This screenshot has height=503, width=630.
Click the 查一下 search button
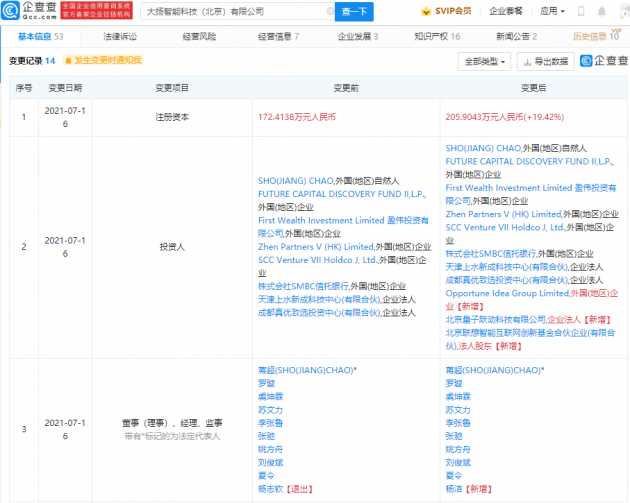pos(354,12)
